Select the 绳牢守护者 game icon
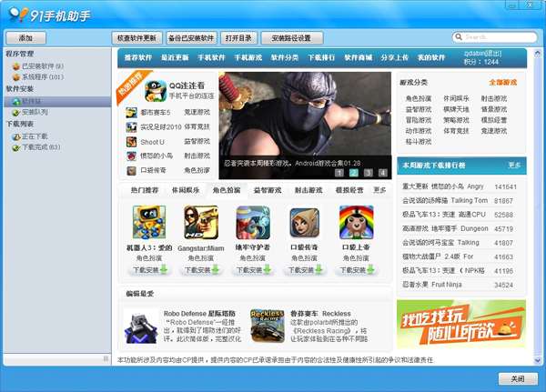This screenshot has width=546, height=392. (253, 223)
